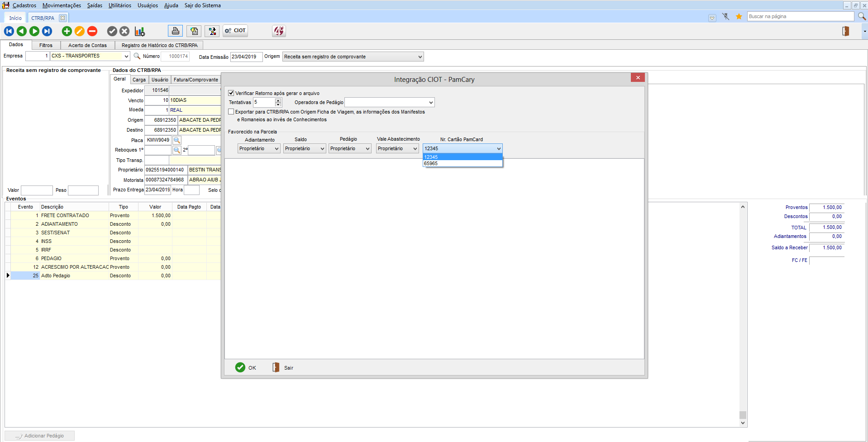The width and height of the screenshot is (868, 442).
Task: Open the Usuários menu
Action: tap(148, 5)
